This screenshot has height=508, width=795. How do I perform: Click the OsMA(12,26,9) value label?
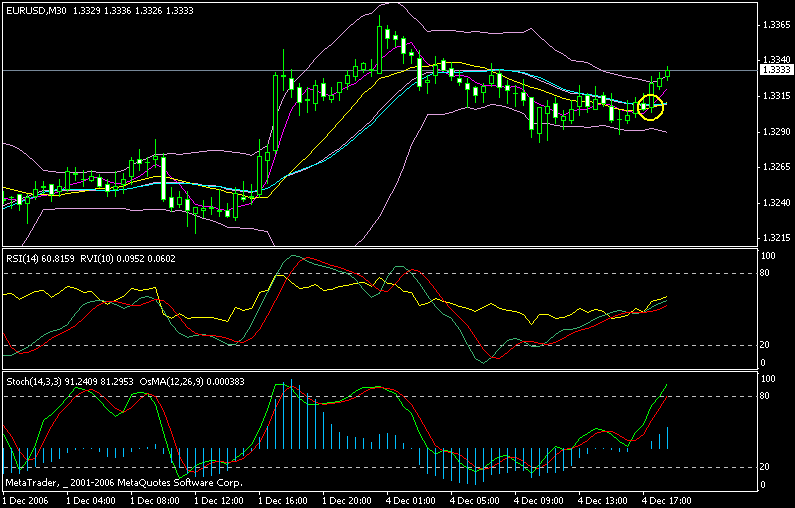pos(207,381)
